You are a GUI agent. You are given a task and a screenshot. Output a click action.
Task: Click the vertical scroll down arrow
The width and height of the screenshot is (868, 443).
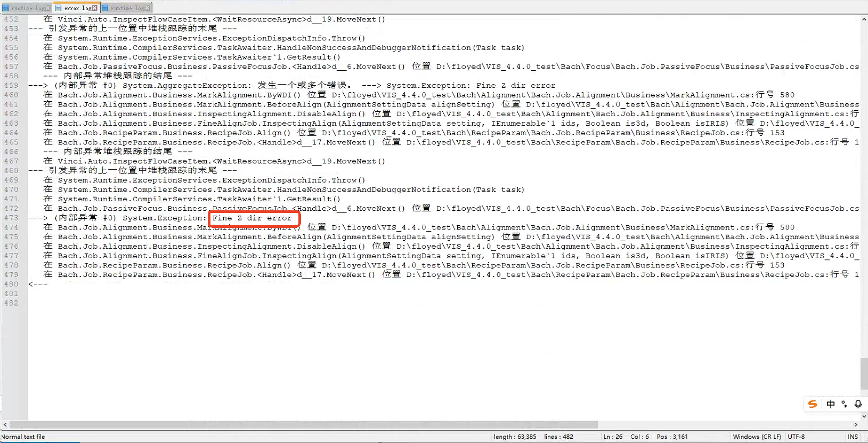coord(864,416)
